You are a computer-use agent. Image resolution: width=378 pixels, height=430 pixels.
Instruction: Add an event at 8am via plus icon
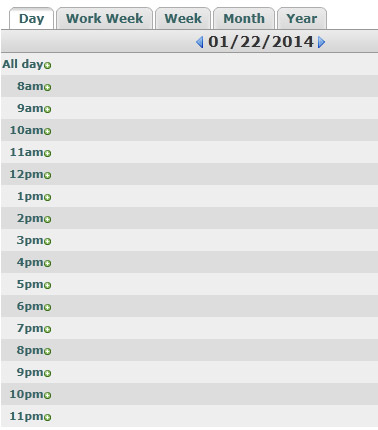(x=48, y=87)
